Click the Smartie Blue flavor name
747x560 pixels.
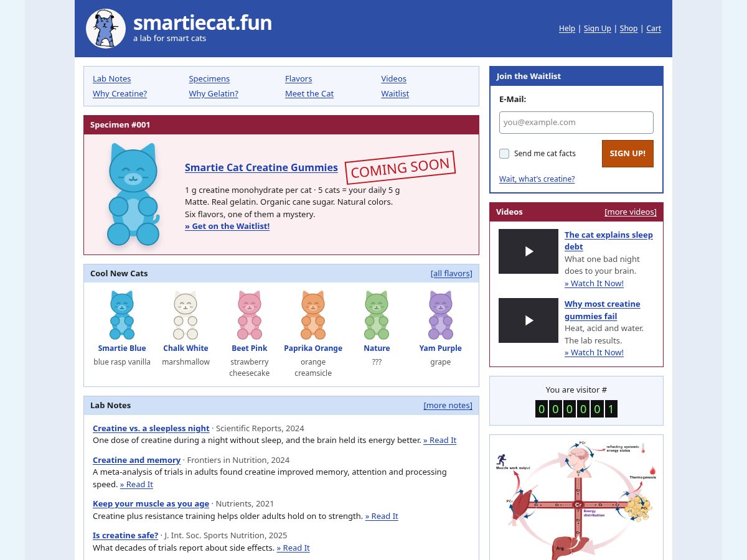click(x=122, y=348)
